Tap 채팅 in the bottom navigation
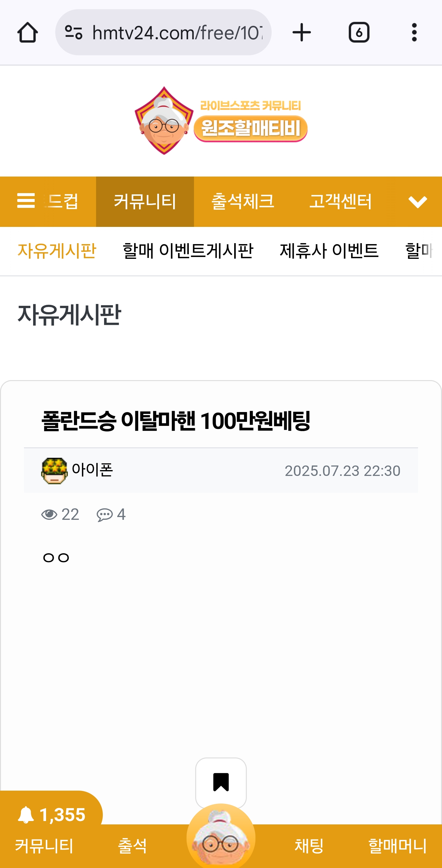 coord(309,845)
